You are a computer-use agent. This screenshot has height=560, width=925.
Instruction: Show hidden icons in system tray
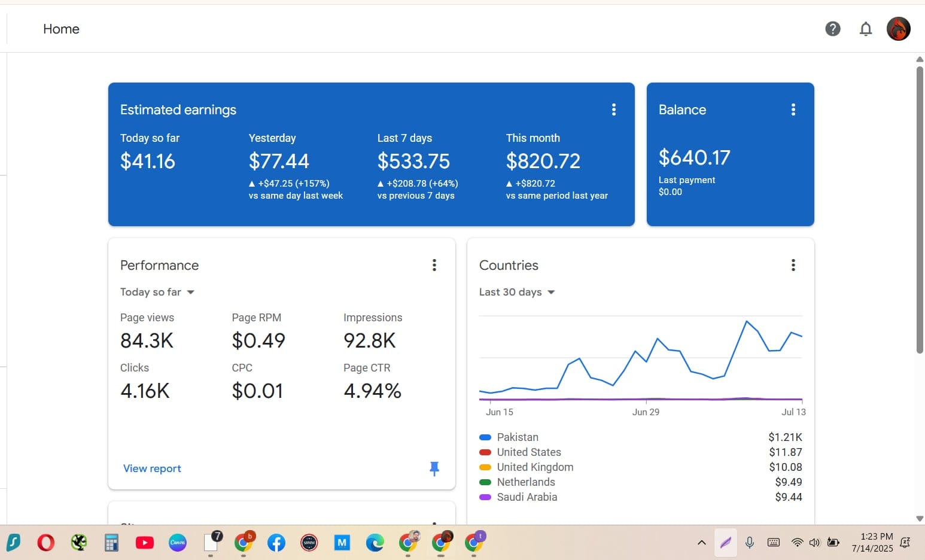[x=701, y=543]
